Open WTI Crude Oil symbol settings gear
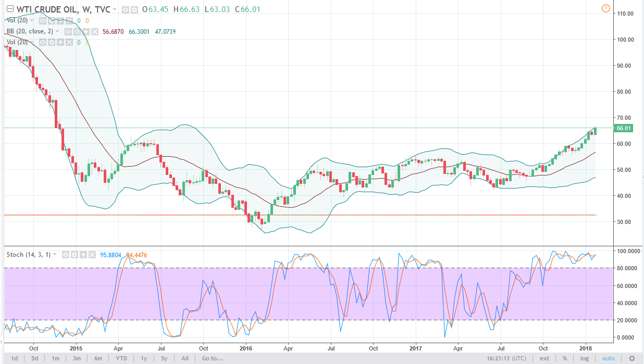The image size is (644, 364). [134, 10]
